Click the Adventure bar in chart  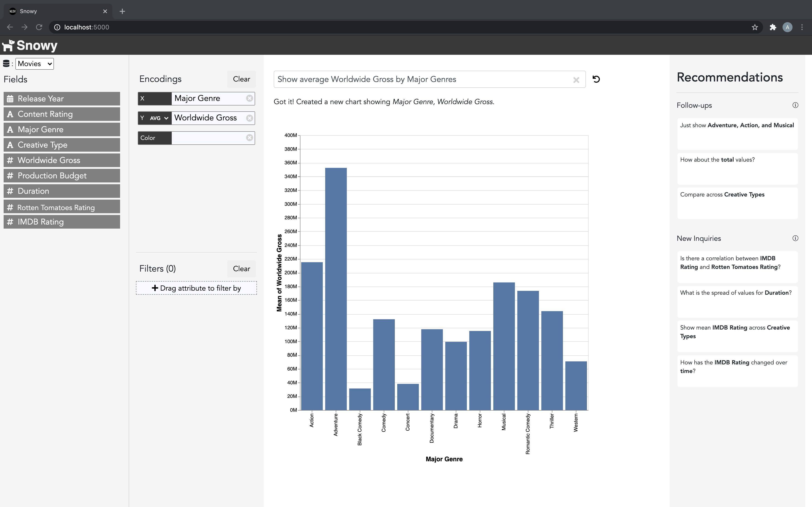point(336,289)
